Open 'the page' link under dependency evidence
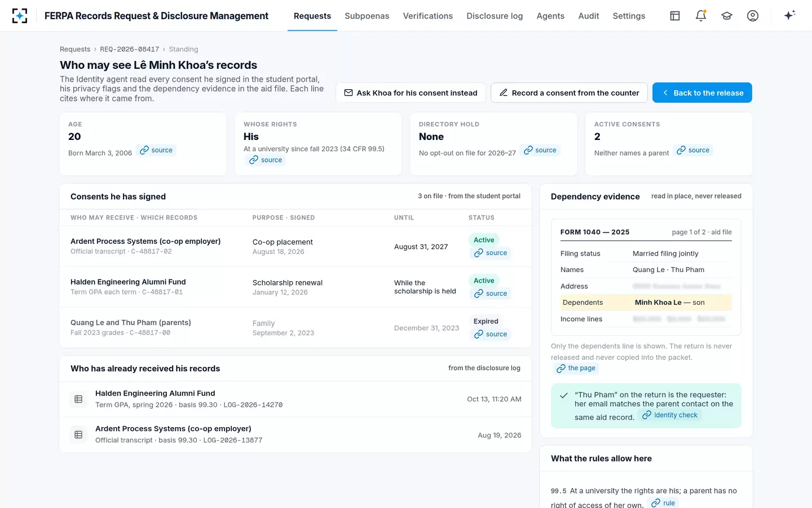The width and height of the screenshot is (812, 508). (576, 368)
